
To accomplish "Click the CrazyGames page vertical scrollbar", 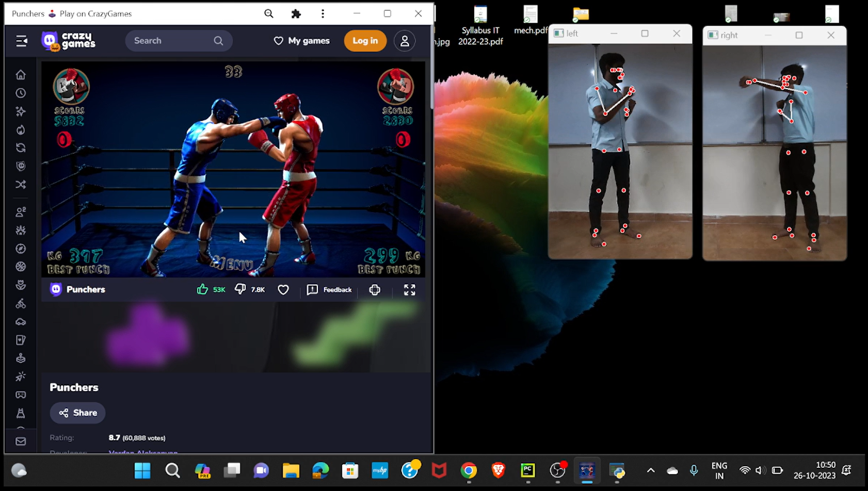I will tap(432, 67).
